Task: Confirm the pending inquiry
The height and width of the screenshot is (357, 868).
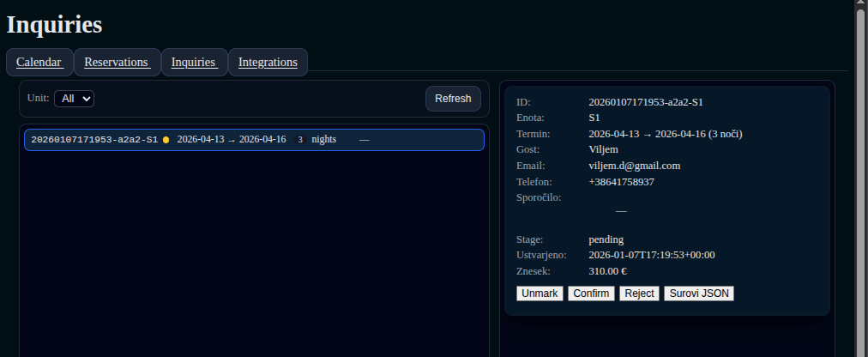Action: 591,293
